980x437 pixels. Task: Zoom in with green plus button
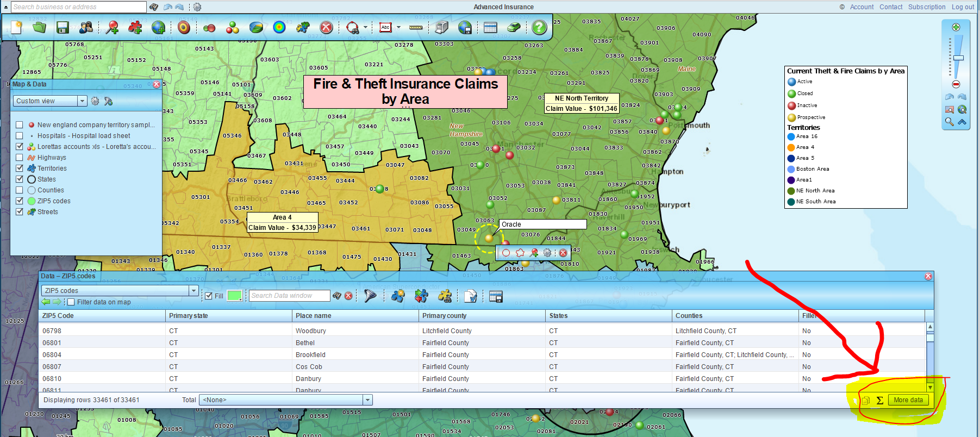coord(956,27)
